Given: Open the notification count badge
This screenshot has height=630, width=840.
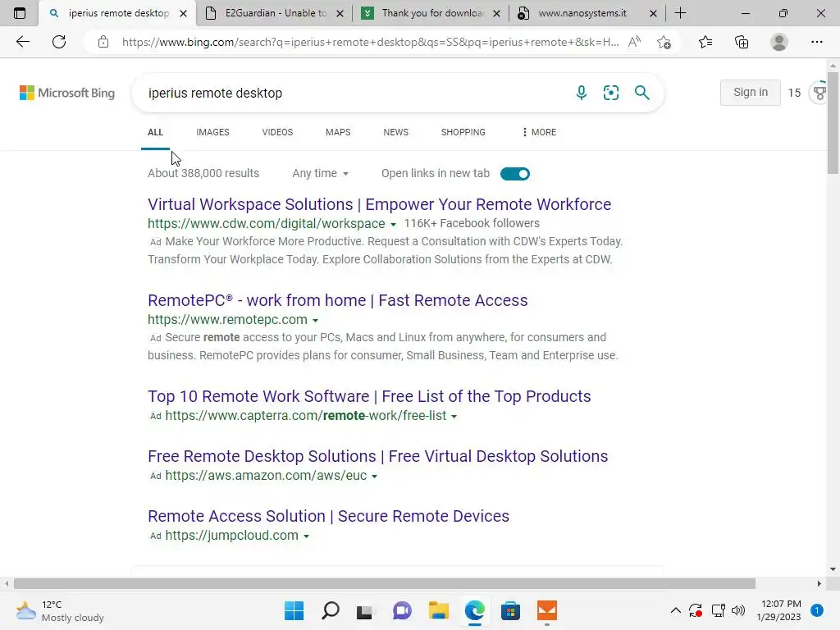Looking at the screenshot, I should (x=816, y=610).
